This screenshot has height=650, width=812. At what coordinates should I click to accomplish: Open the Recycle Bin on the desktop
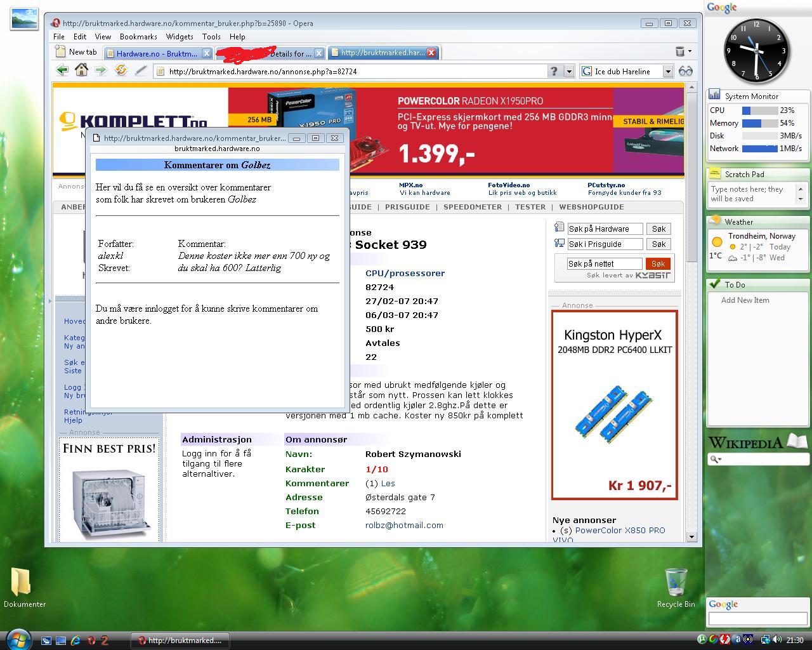[x=676, y=588]
